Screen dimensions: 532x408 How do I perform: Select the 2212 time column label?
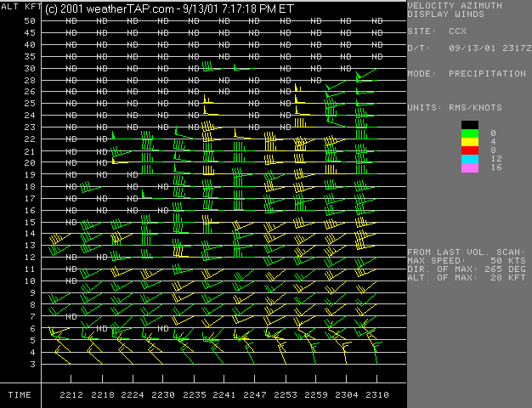point(72,395)
